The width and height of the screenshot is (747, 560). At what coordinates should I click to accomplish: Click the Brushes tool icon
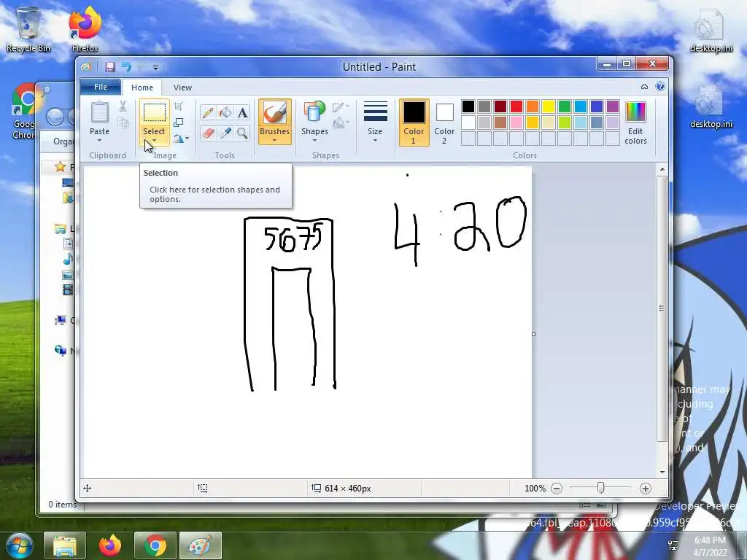[x=275, y=112]
